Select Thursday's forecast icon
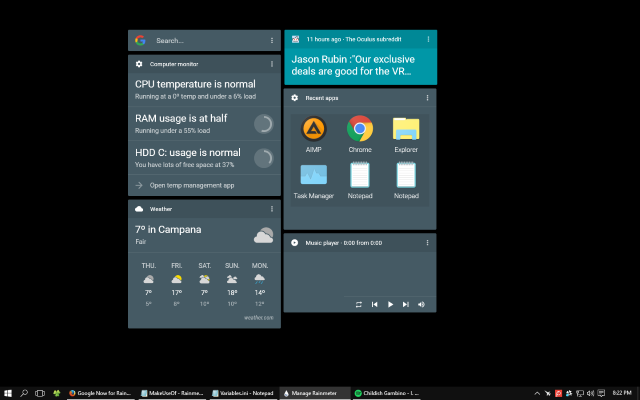The height and width of the screenshot is (400, 640). coord(149,279)
